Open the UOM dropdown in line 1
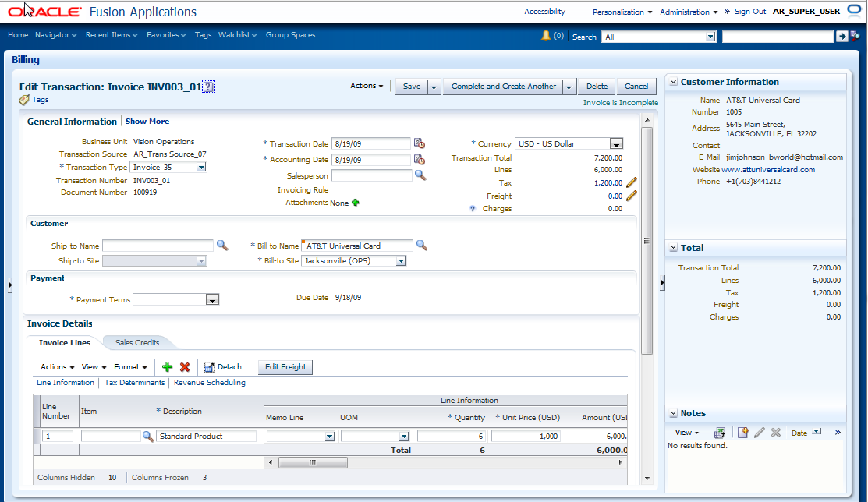 coord(403,437)
